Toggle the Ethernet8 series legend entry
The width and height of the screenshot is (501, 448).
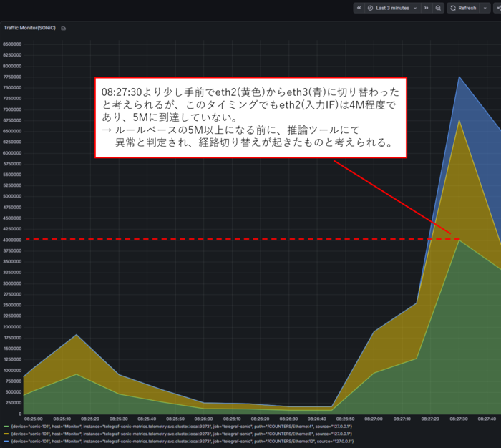pyautogui.click(x=182, y=434)
